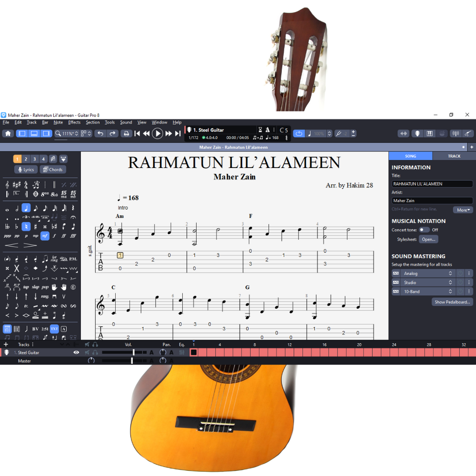476x476 pixels.
Task: Open options for the Analog mastering effect
Action: 469,274
